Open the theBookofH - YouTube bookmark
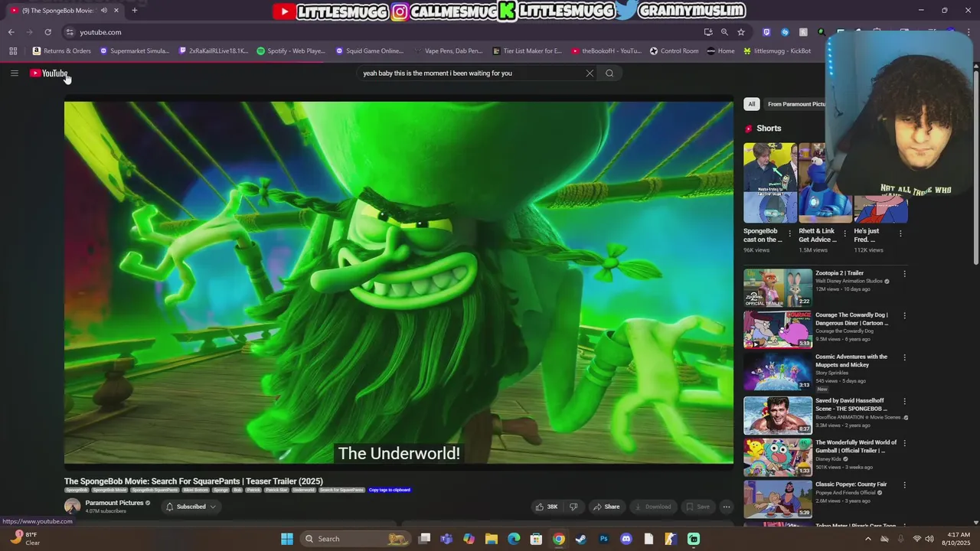This screenshot has height=551, width=980. (x=606, y=51)
